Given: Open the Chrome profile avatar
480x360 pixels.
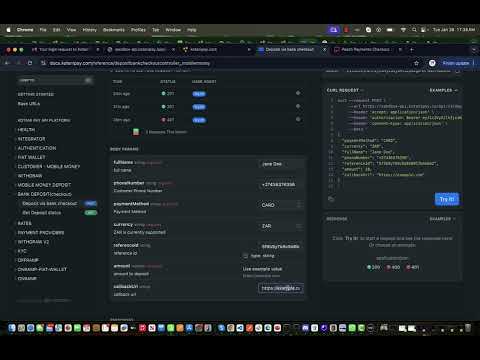Looking at the screenshot, I should [x=432, y=63].
